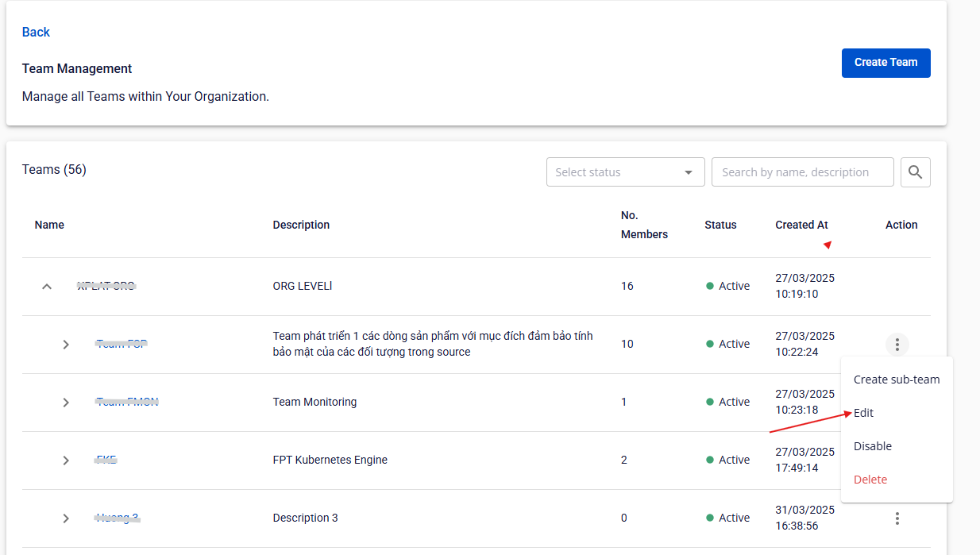Focus the Search by name, description field
Screen dimensions: 980x555
pos(801,172)
